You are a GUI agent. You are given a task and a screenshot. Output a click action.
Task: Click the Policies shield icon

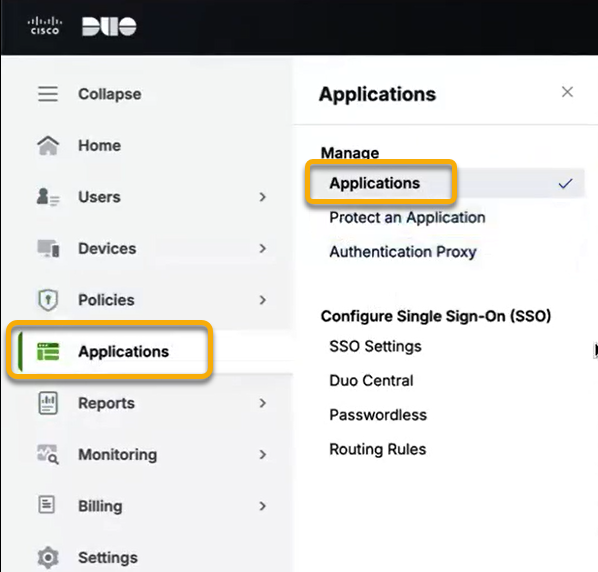coord(48,300)
